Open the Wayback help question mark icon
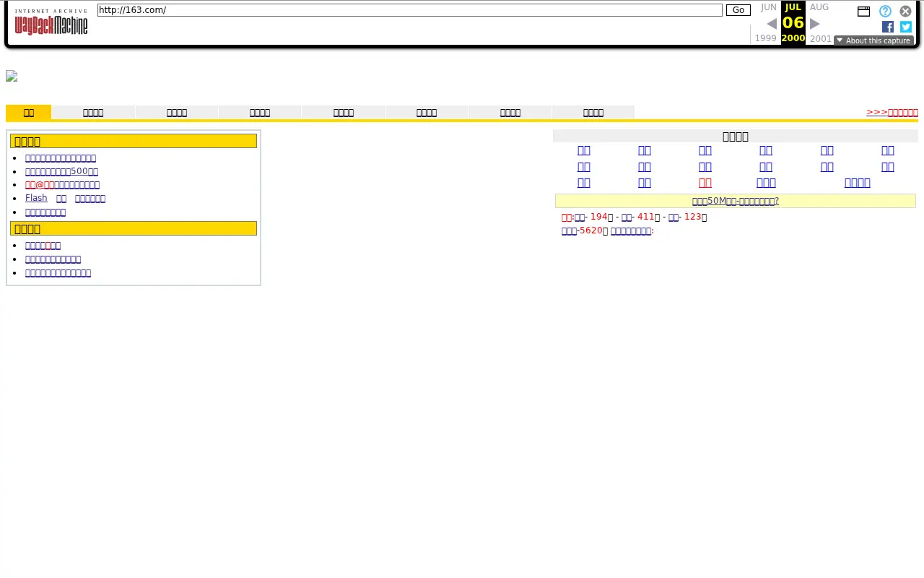This screenshot has width=924, height=578. (x=885, y=12)
